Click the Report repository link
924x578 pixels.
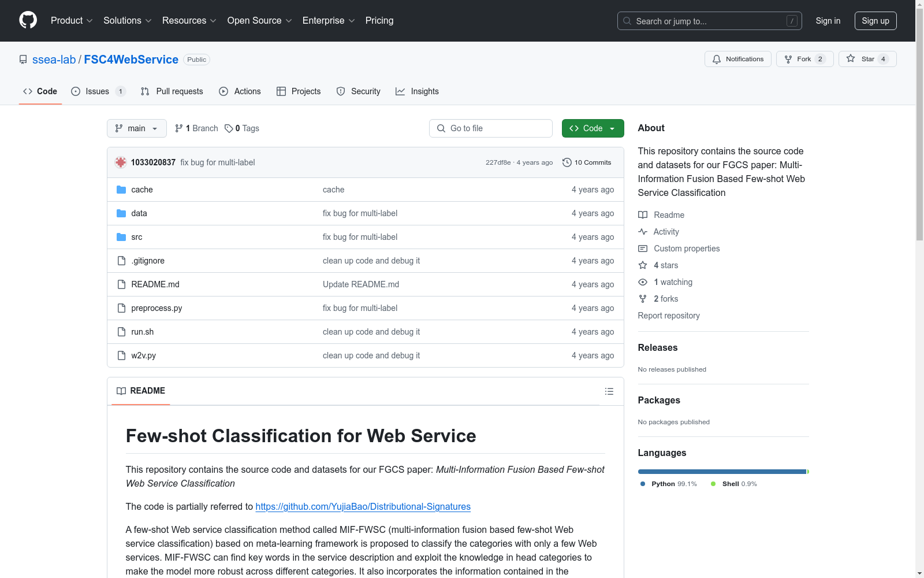click(669, 316)
